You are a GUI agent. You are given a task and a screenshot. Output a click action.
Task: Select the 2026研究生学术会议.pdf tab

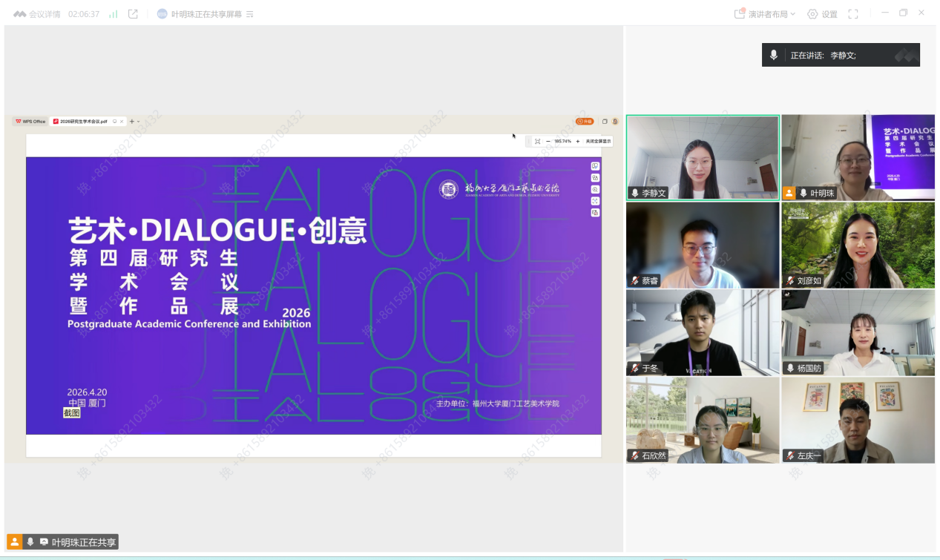[83, 121]
